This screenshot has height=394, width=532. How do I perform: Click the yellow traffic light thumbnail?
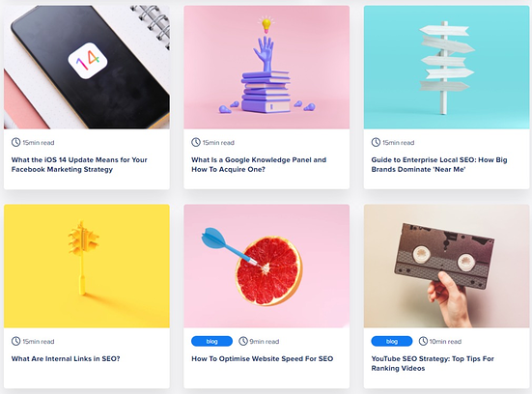87,267
